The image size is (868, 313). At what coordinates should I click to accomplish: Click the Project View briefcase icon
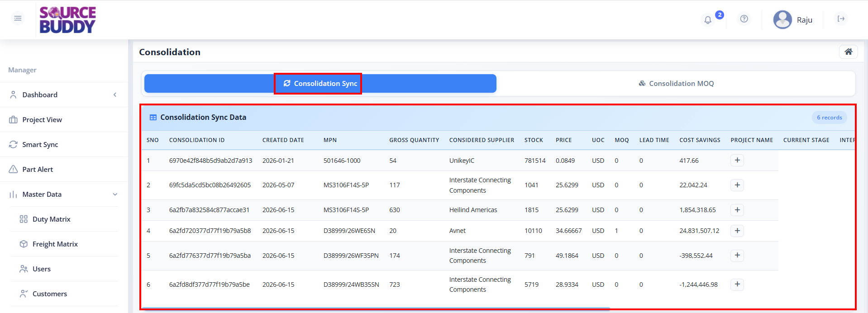[x=13, y=119]
